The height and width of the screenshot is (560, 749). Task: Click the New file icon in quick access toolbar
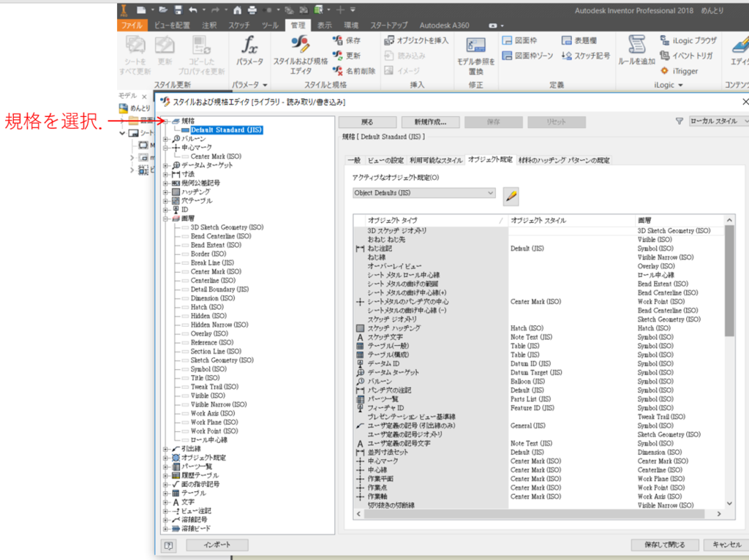141,10
